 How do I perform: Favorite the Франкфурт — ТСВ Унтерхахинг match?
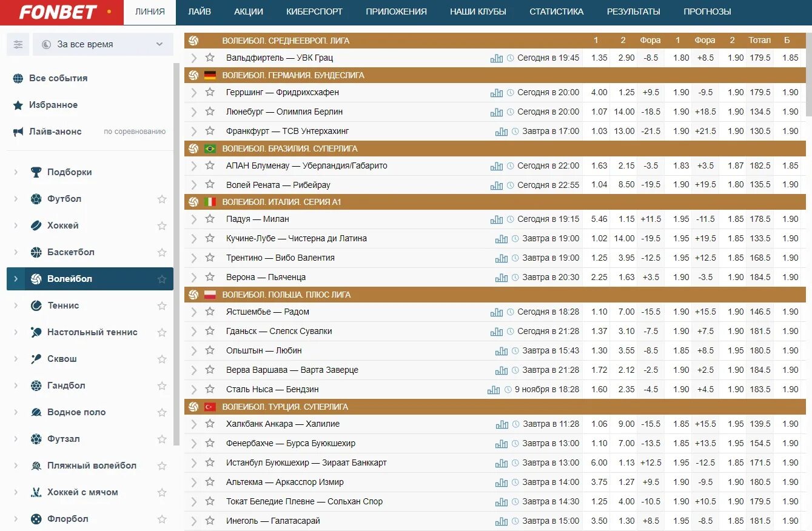pyautogui.click(x=210, y=131)
